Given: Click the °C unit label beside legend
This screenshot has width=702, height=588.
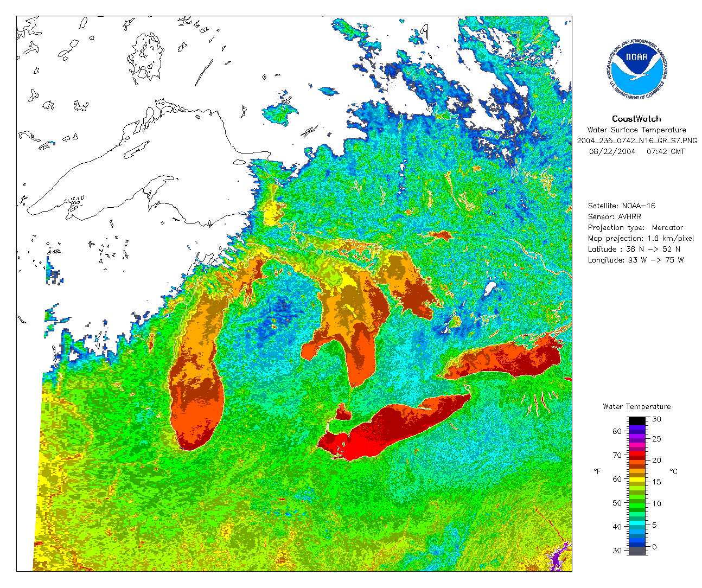Looking at the screenshot, I should pyautogui.click(x=674, y=471).
